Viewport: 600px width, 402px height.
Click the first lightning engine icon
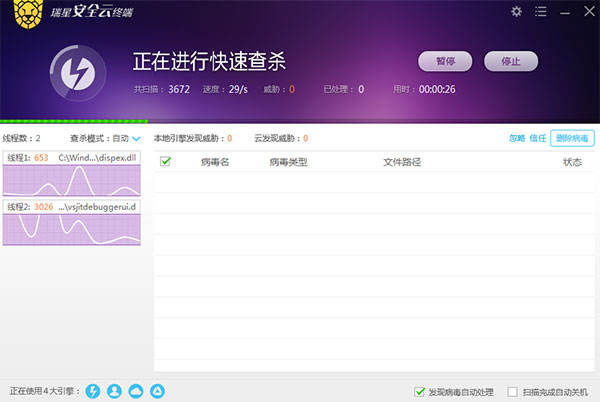pos(93,391)
